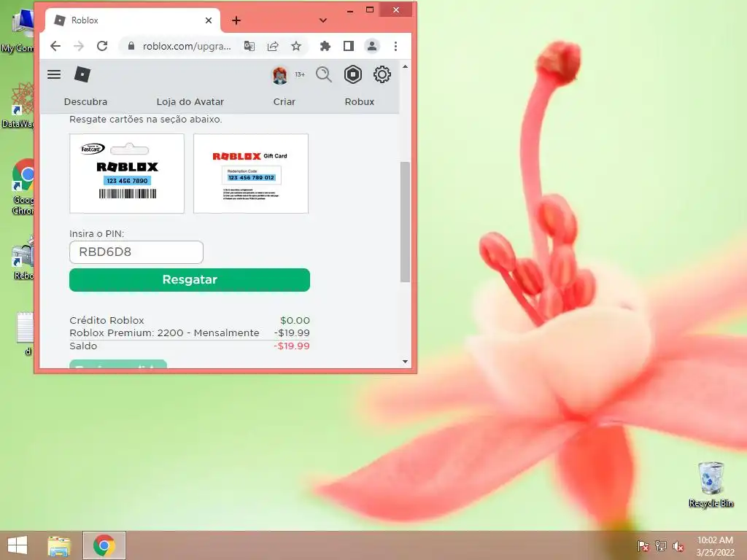Click the network tray icon
Screen dimensions: 747x560
(x=660, y=545)
